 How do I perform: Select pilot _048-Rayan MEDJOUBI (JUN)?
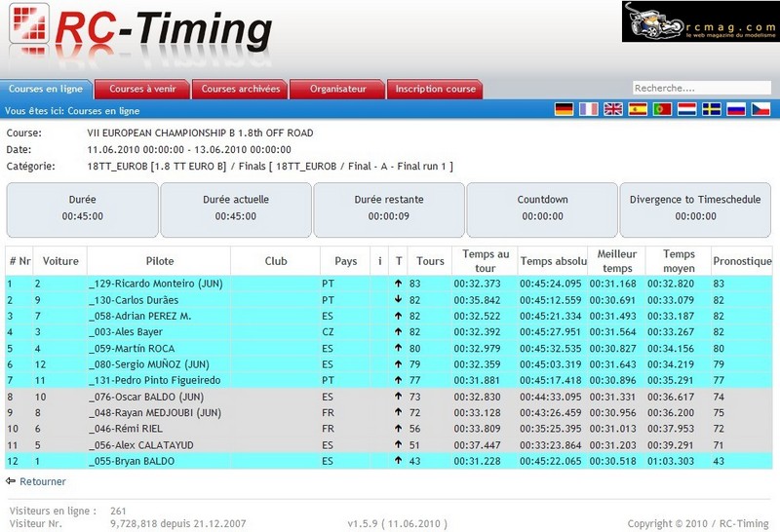155,413
